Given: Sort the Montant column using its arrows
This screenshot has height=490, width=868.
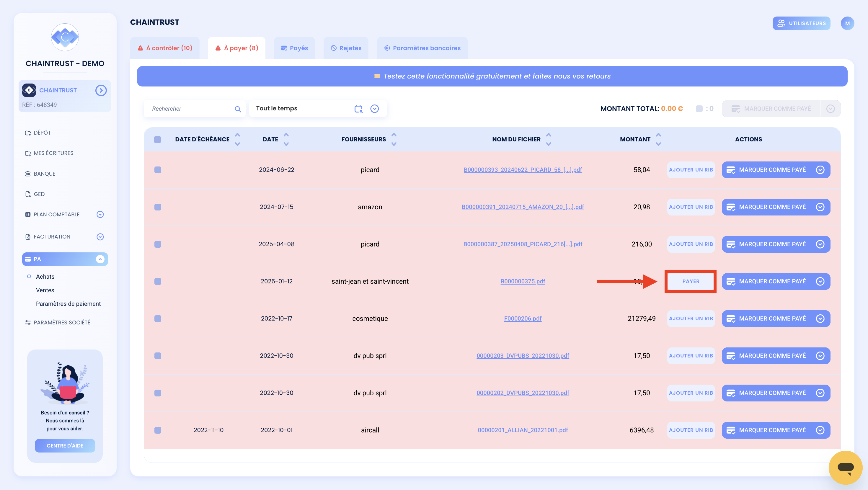Looking at the screenshot, I should 658,139.
